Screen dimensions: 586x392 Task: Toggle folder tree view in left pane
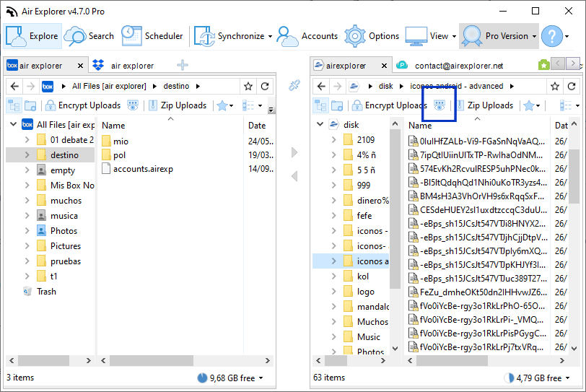14,105
